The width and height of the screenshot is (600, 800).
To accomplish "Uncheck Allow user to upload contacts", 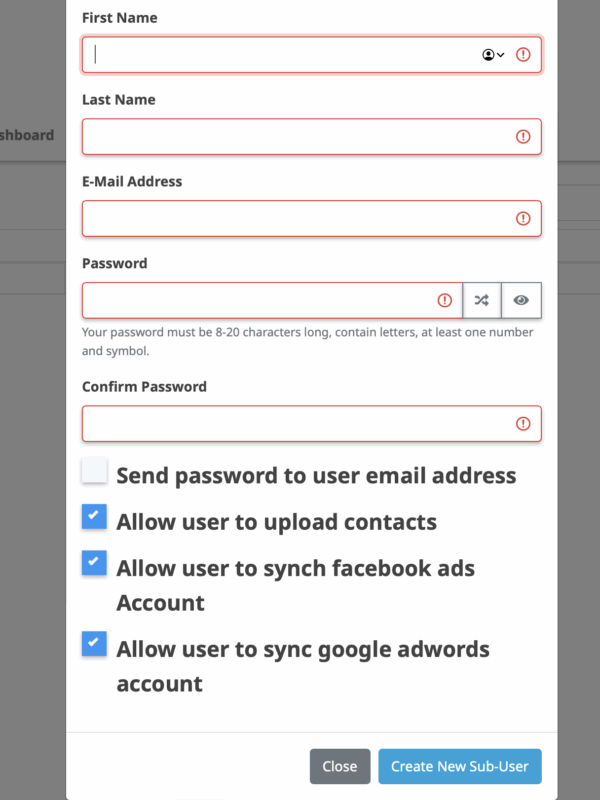I will pos(95,517).
